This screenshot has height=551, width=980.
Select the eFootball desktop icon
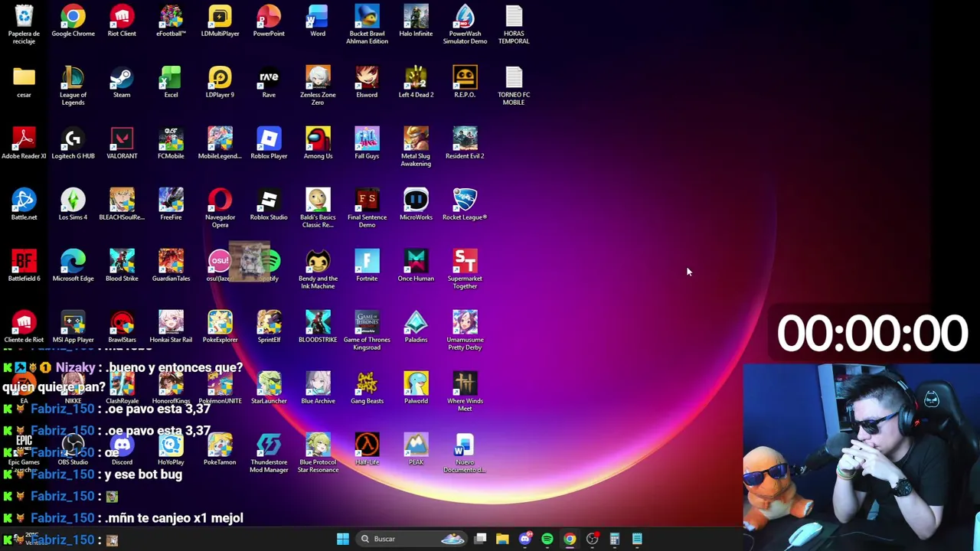[171, 21]
